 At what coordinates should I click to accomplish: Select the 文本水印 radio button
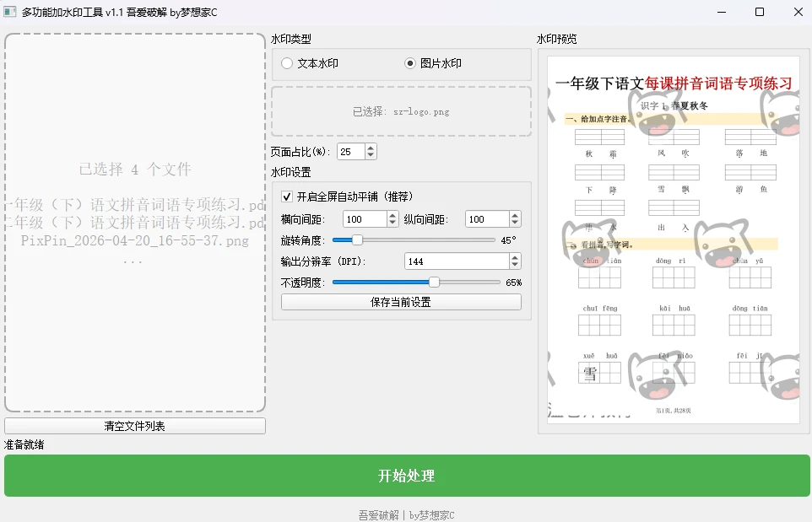(x=288, y=63)
